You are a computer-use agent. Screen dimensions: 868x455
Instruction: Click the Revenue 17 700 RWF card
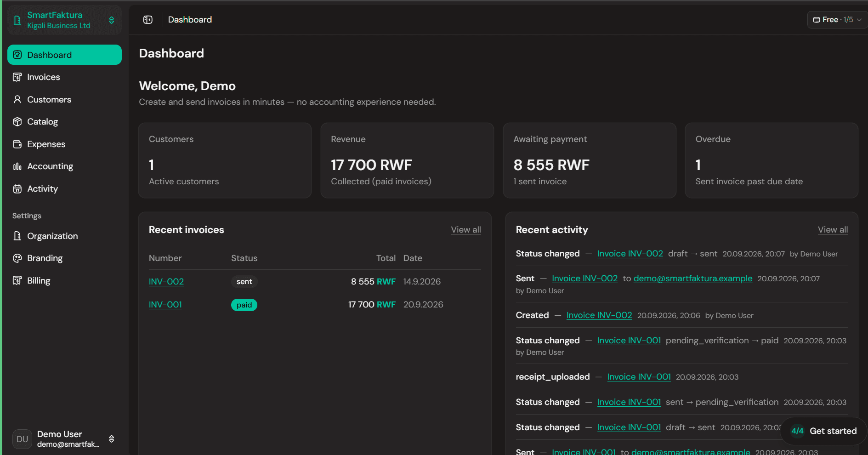pyautogui.click(x=407, y=160)
